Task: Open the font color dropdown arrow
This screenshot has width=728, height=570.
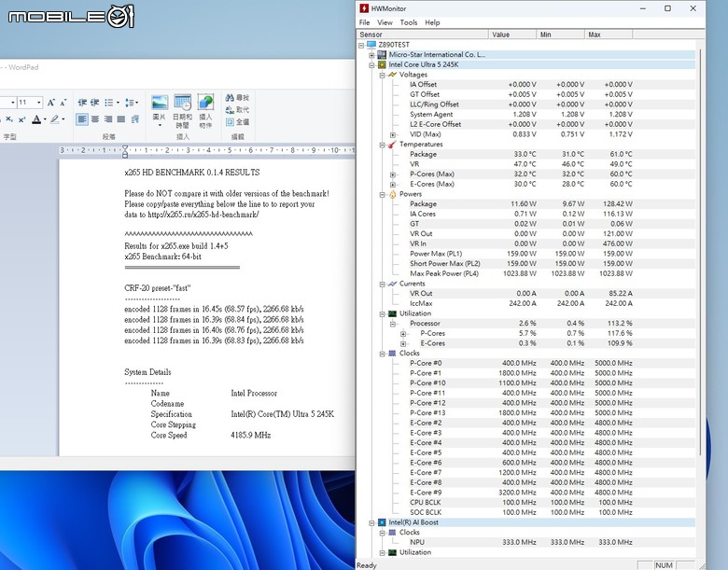Action: point(45,119)
